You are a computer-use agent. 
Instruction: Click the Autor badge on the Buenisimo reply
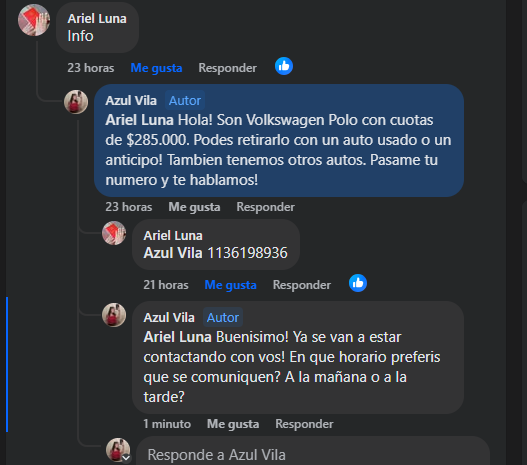pyautogui.click(x=223, y=318)
